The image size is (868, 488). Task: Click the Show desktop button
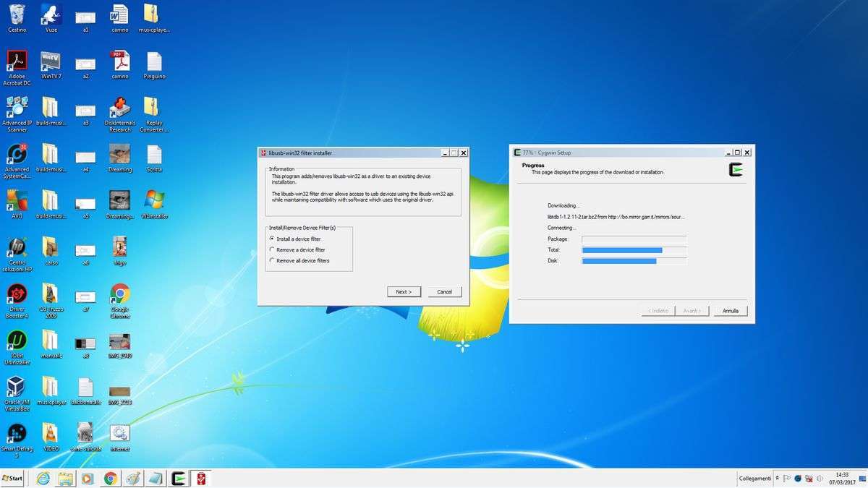(863, 479)
